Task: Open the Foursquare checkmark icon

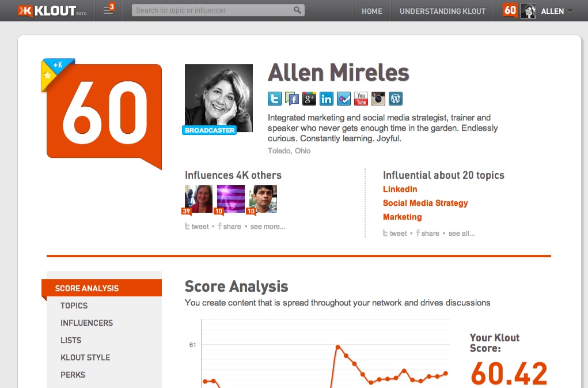Action: pyautogui.click(x=343, y=99)
